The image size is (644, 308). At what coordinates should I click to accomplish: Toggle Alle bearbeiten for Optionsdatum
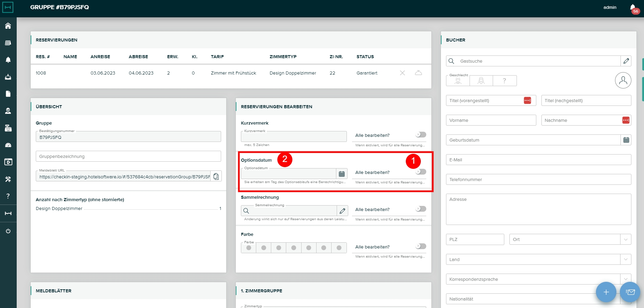(421, 172)
